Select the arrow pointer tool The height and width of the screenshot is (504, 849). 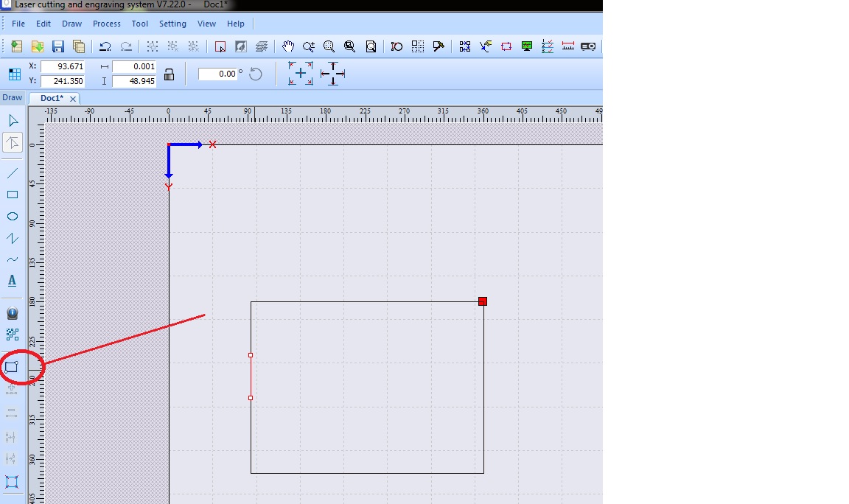click(x=13, y=120)
